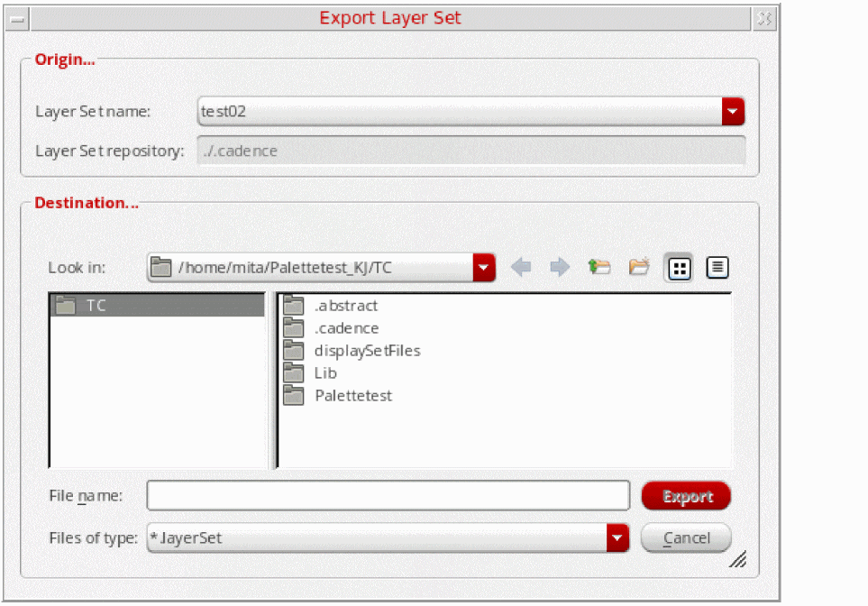Go forward using the right arrow icon
Screen dimensions: 868x606
[x=560, y=268]
